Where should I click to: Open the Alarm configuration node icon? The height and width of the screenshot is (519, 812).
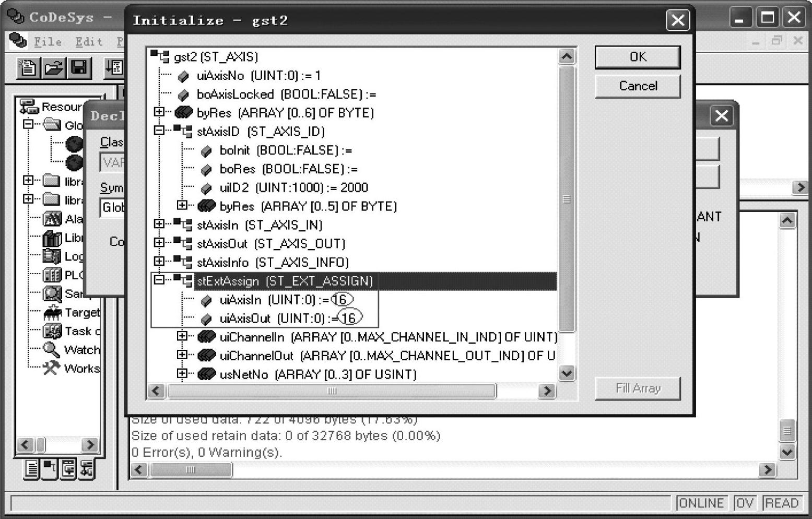point(52,219)
